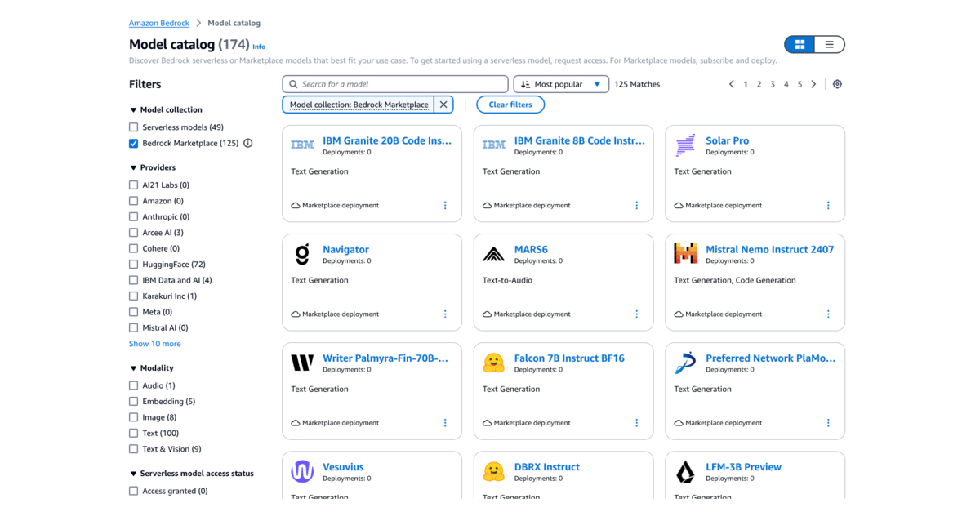
Task: Remove the Model collection filter chip
Action: [443, 105]
